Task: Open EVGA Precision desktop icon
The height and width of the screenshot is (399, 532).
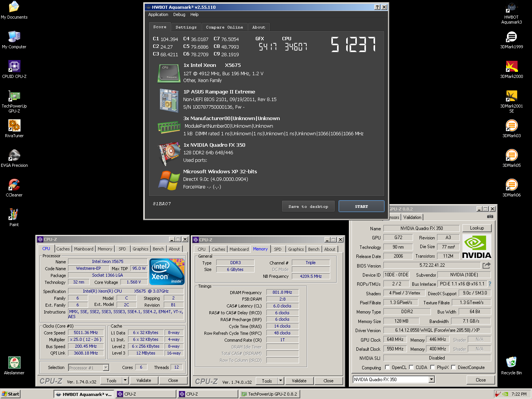Action: [14, 158]
